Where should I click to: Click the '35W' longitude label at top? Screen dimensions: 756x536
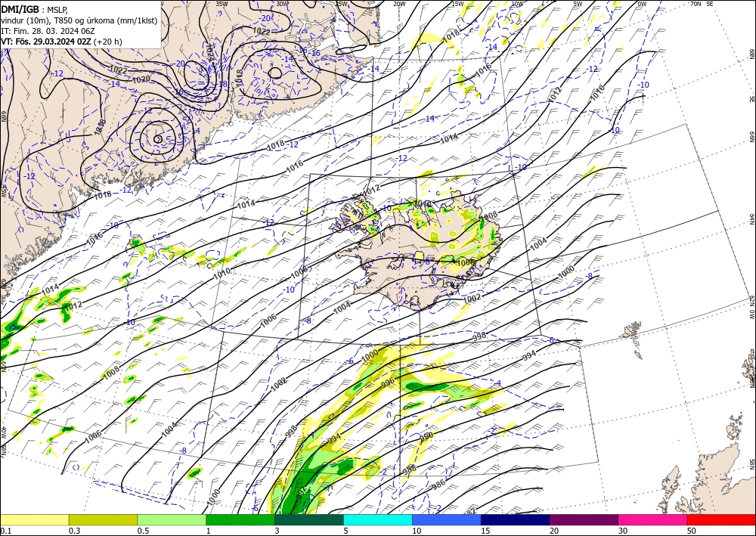click(x=222, y=4)
